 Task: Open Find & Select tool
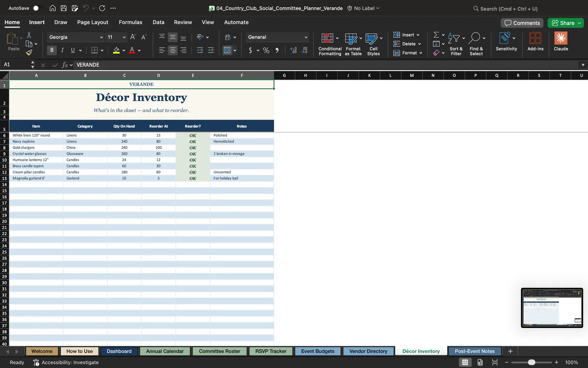click(x=476, y=44)
